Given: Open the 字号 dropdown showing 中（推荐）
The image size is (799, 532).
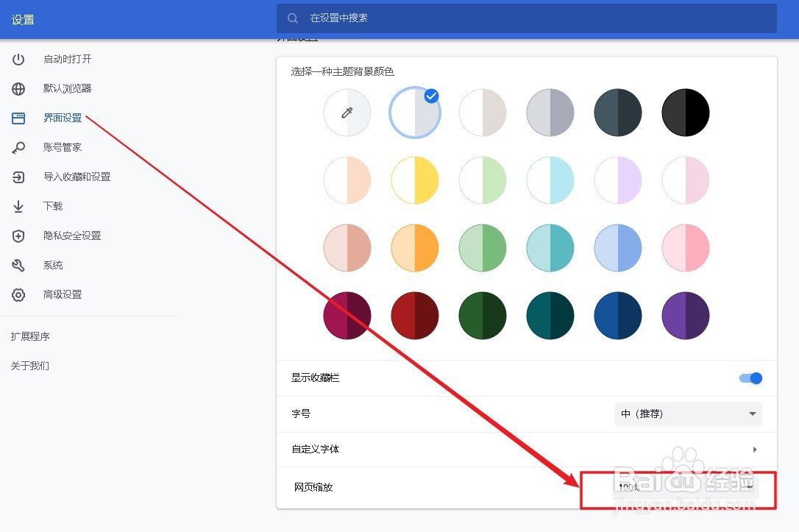Looking at the screenshot, I should point(689,414).
